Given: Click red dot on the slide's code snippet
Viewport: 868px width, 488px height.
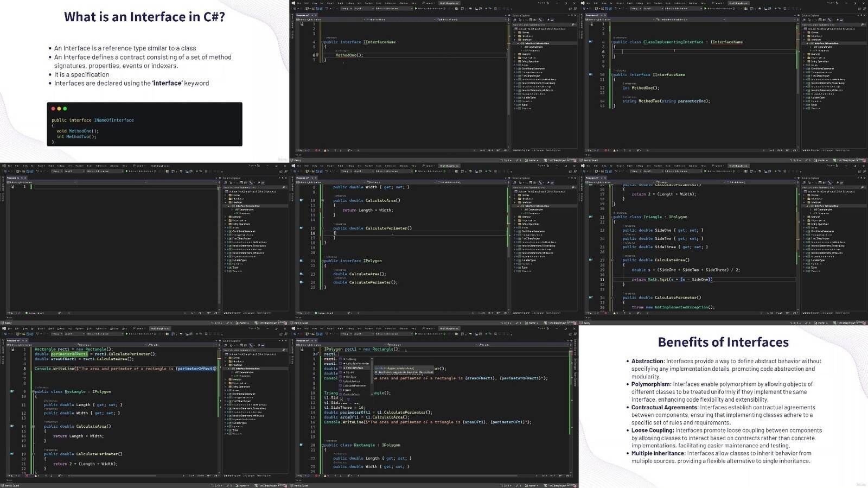Looking at the screenshot, I should point(53,109).
